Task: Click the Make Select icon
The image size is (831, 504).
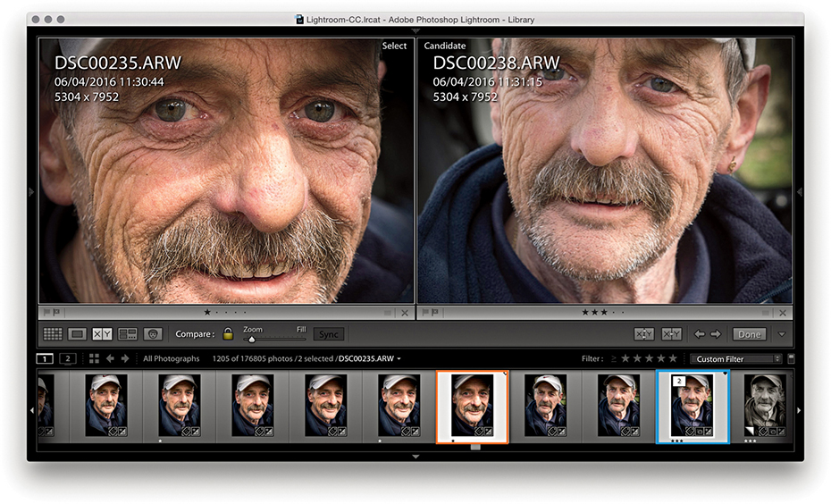Action: pyautogui.click(x=671, y=334)
